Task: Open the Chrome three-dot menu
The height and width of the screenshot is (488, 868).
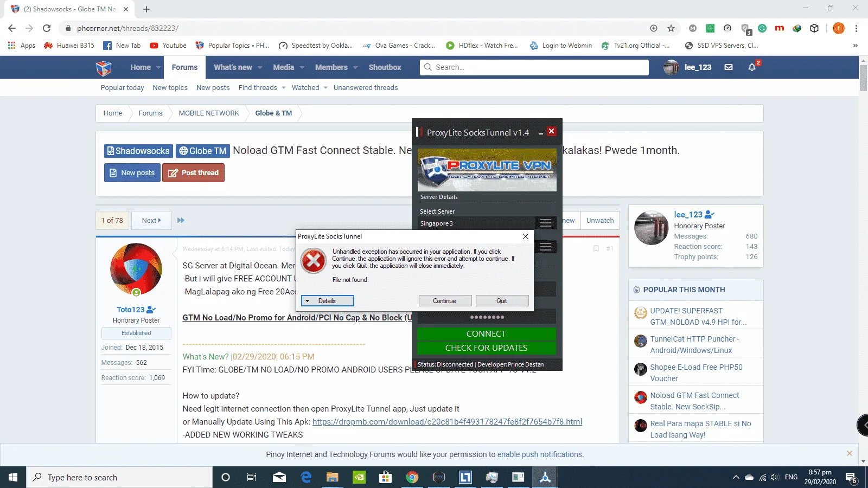Action: pyautogui.click(x=856, y=28)
